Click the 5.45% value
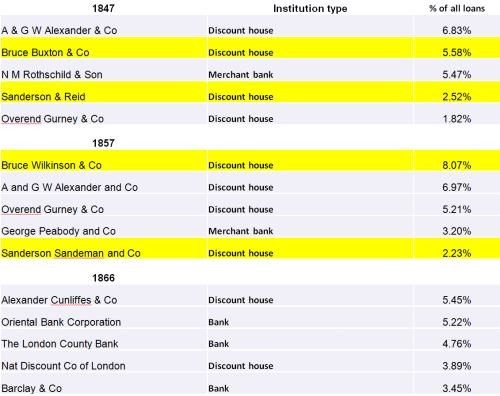Image resolution: width=500 pixels, height=396 pixels. point(457,300)
